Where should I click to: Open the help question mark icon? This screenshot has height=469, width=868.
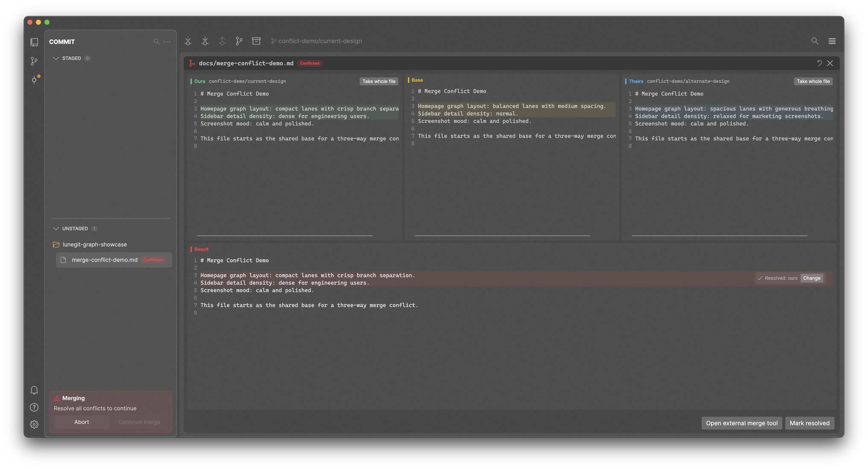coord(34,407)
